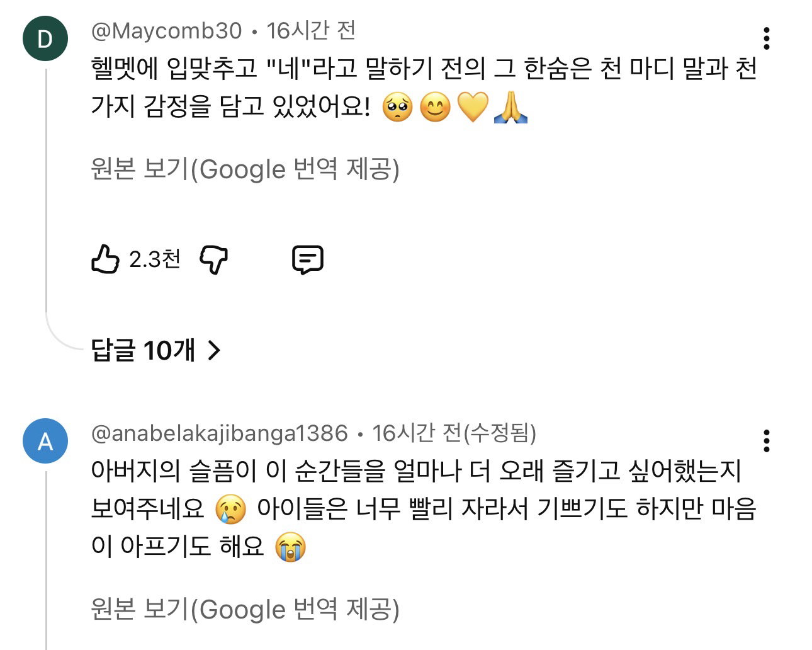Open the three-dot menu for @Maycomb30's comment
Image resolution: width=812 pixels, height=650 pixels.
[766, 38]
